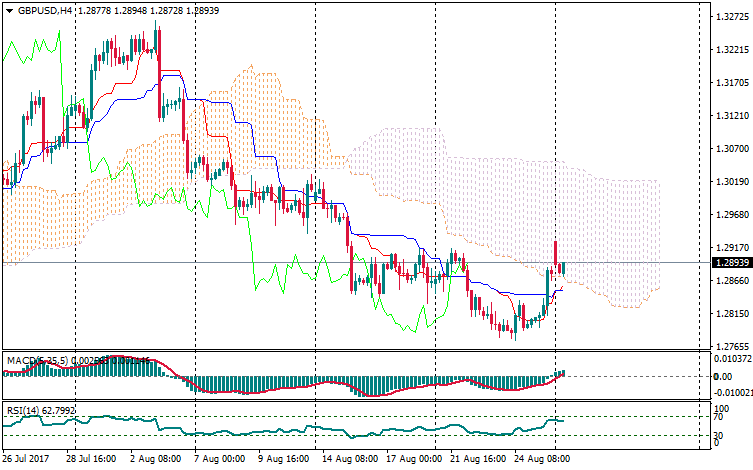Click the 14 Aug 08:00 time label
Image resolution: width=753 pixels, height=470 pixels.
350,457
